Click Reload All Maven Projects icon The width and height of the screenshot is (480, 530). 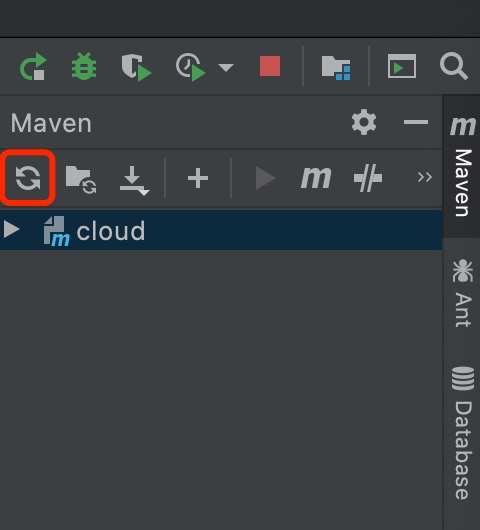[x=28, y=178]
